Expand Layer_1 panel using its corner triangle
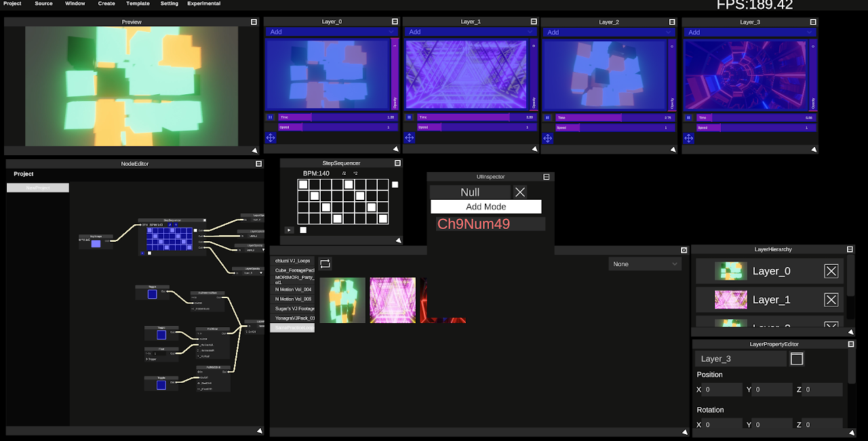 pyautogui.click(x=535, y=149)
